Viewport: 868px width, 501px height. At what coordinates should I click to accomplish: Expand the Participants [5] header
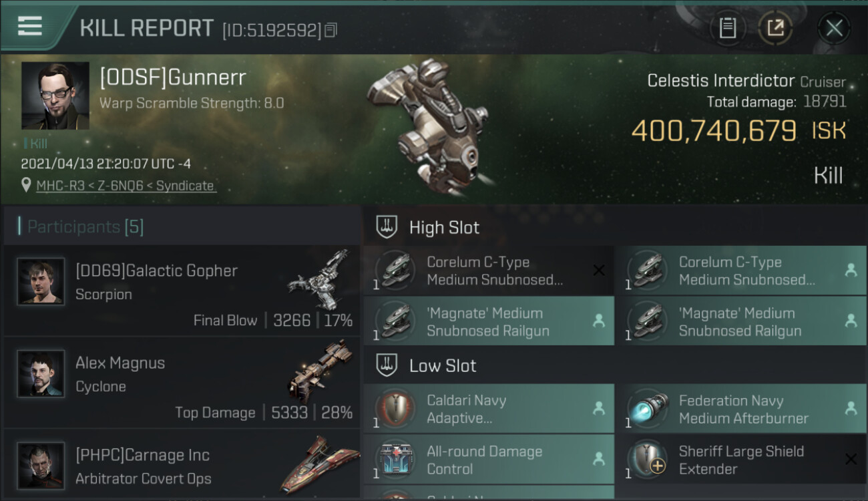[x=182, y=226]
